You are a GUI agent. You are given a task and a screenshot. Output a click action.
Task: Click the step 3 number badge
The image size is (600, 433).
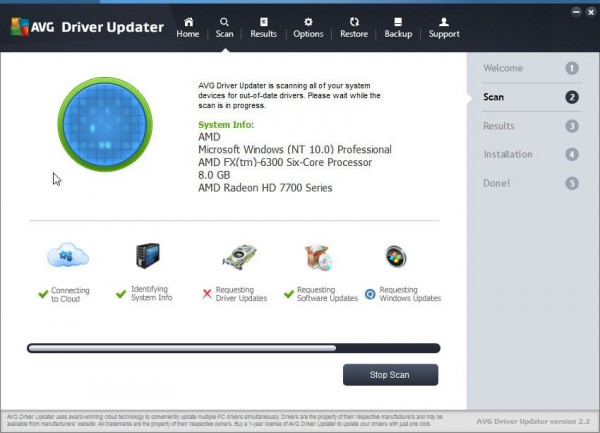[572, 126]
